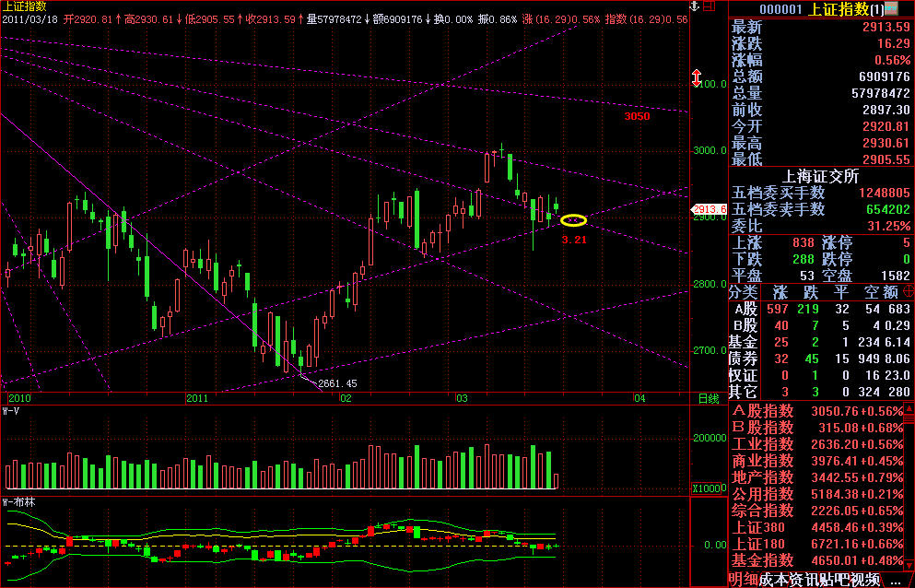Select 地产指数 in the index list
The width and height of the screenshot is (915, 588).
click(x=763, y=477)
